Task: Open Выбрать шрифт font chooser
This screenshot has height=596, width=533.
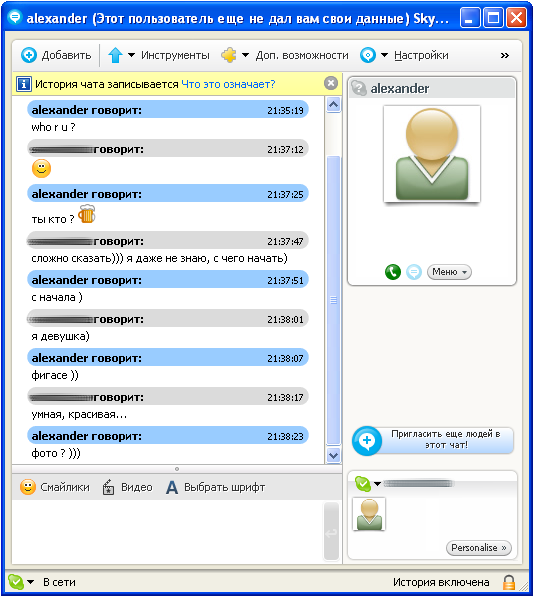Action: (216, 487)
